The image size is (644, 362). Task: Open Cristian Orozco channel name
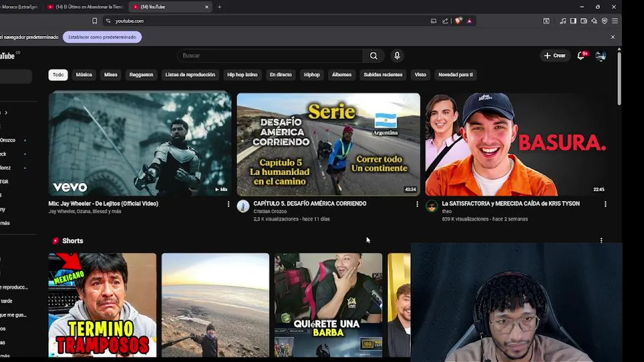click(x=270, y=212)
